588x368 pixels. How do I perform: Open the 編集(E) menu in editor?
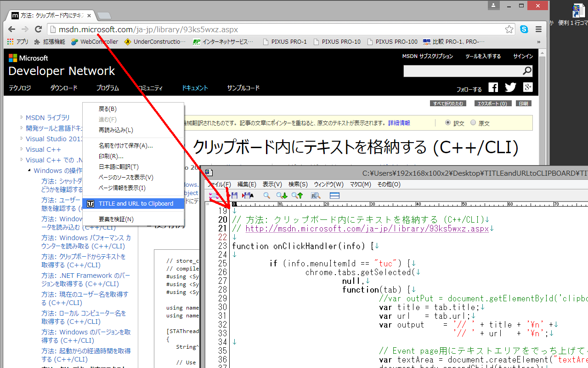[x=247, y=184]
